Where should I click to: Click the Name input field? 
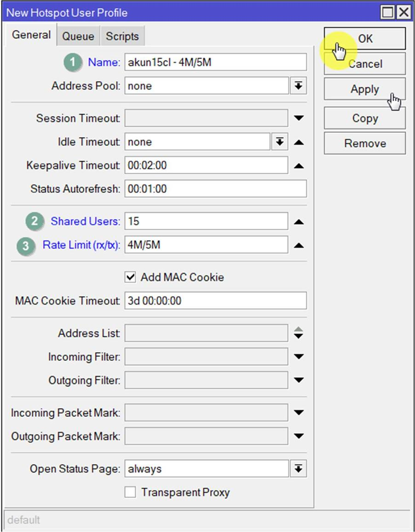point(215,62)
